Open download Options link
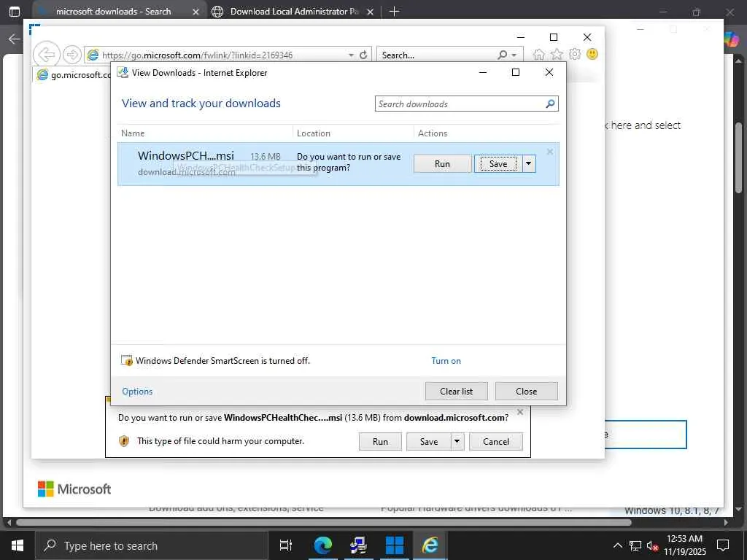This screenshot has width=747, height=560. pos(137,392)
